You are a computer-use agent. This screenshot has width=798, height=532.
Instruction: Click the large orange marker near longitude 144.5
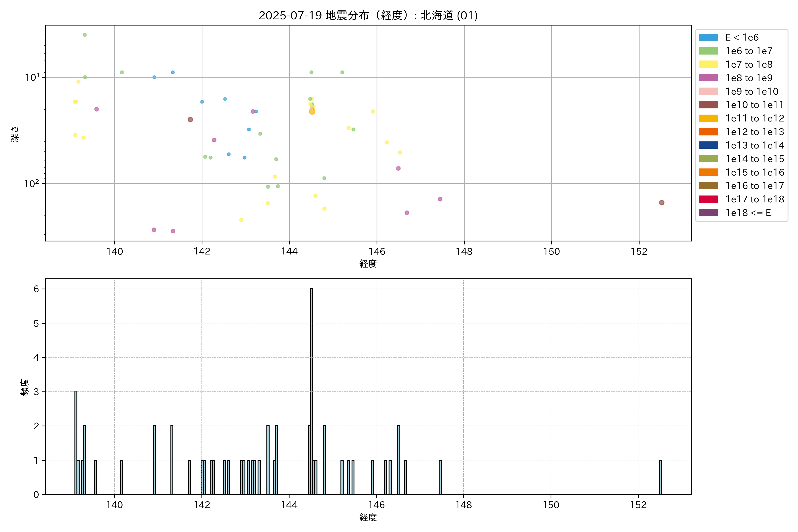point(312,112)
